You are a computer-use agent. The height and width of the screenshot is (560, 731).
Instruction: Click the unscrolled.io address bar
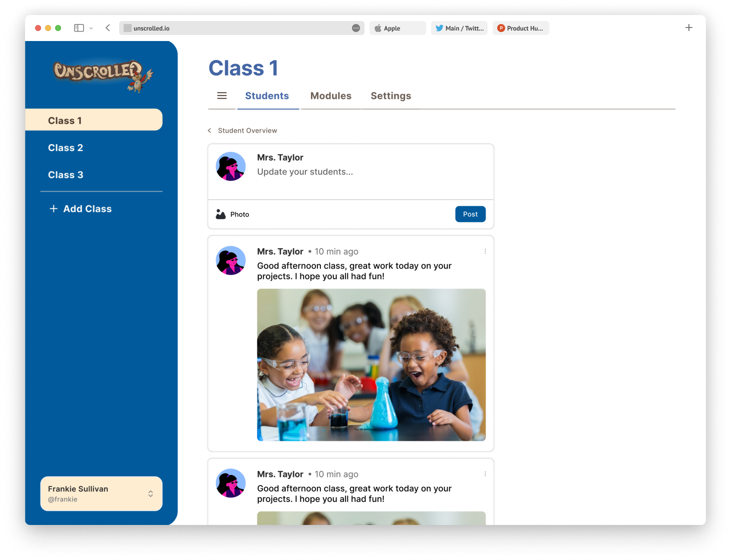point(241,28)
